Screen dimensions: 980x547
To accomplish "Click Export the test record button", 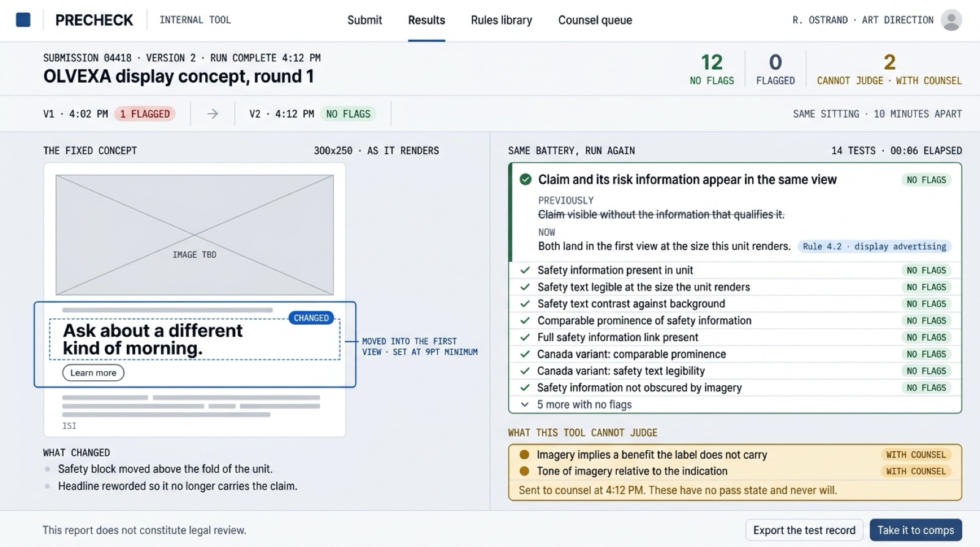I will pyautogui.click(x=804, y=530).
